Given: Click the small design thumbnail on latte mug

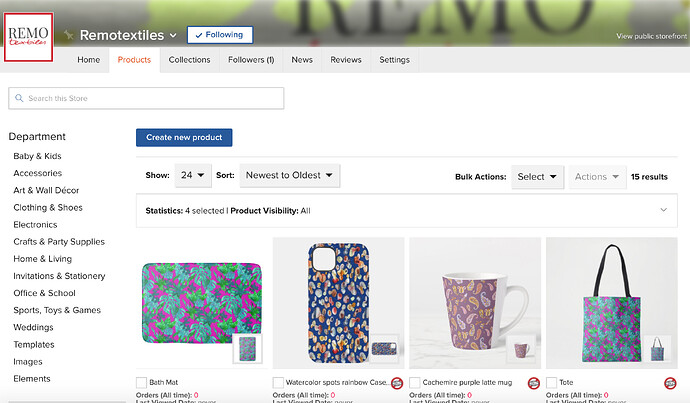Looking at the screenshot, I should pyautogui.click(x=521, y=349).
